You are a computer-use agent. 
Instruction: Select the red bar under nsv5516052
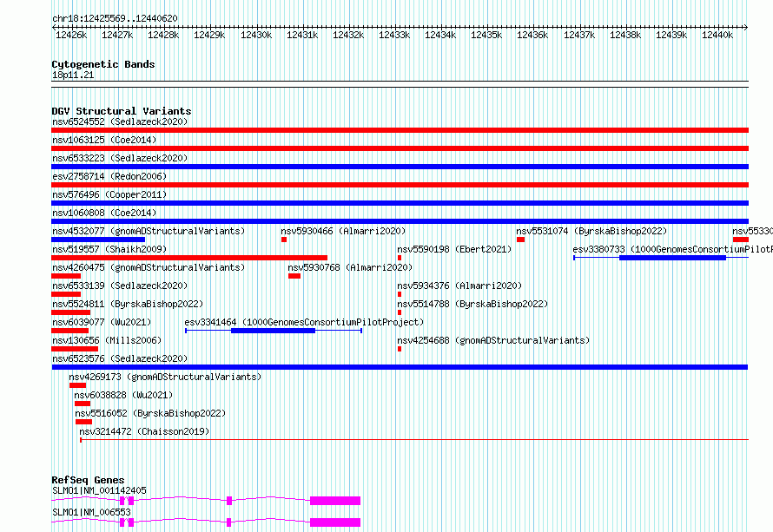pos(83,422)
